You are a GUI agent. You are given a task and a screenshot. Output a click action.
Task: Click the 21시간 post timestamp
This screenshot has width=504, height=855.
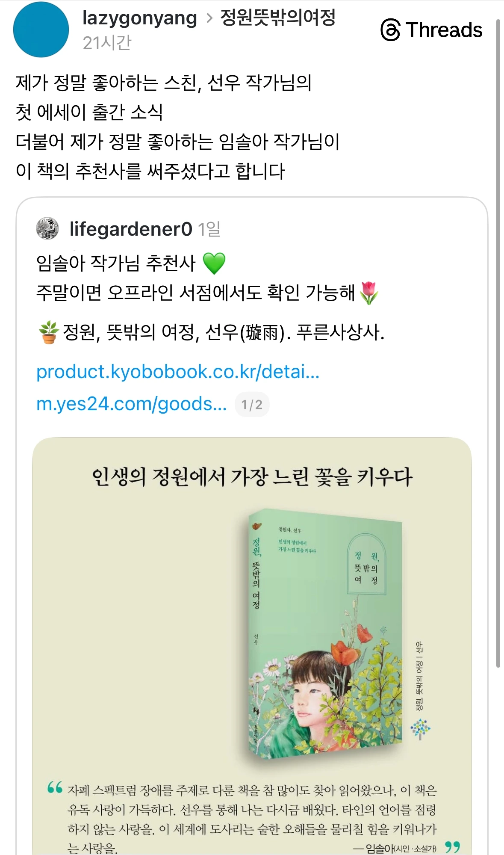[x=107, y=43]
